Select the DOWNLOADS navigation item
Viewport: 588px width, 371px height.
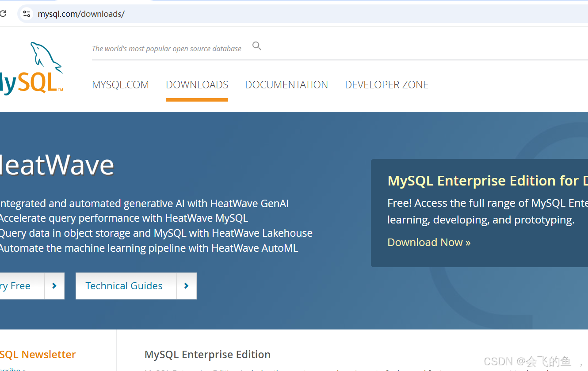point(197,84)
